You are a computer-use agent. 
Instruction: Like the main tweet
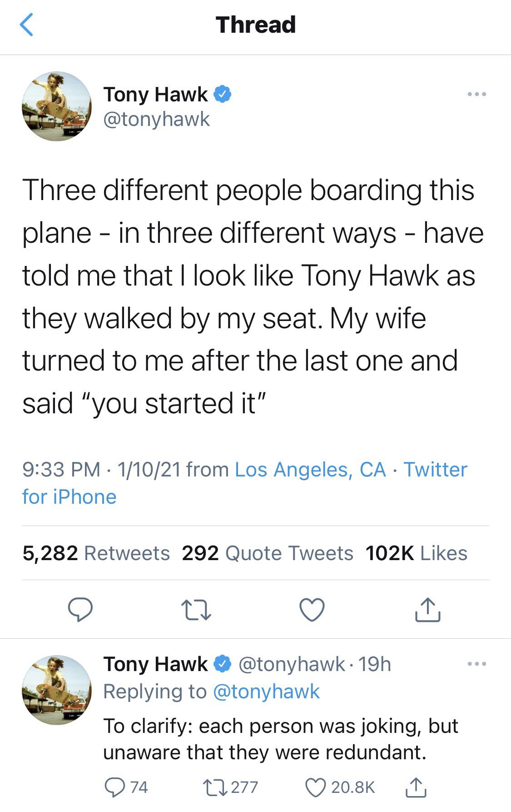tap(313, 610)
